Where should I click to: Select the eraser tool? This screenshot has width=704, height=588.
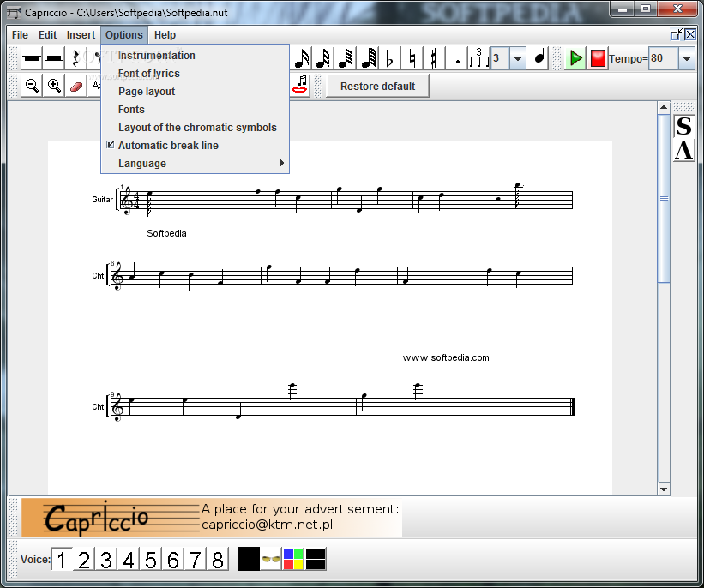click(75, 86)
